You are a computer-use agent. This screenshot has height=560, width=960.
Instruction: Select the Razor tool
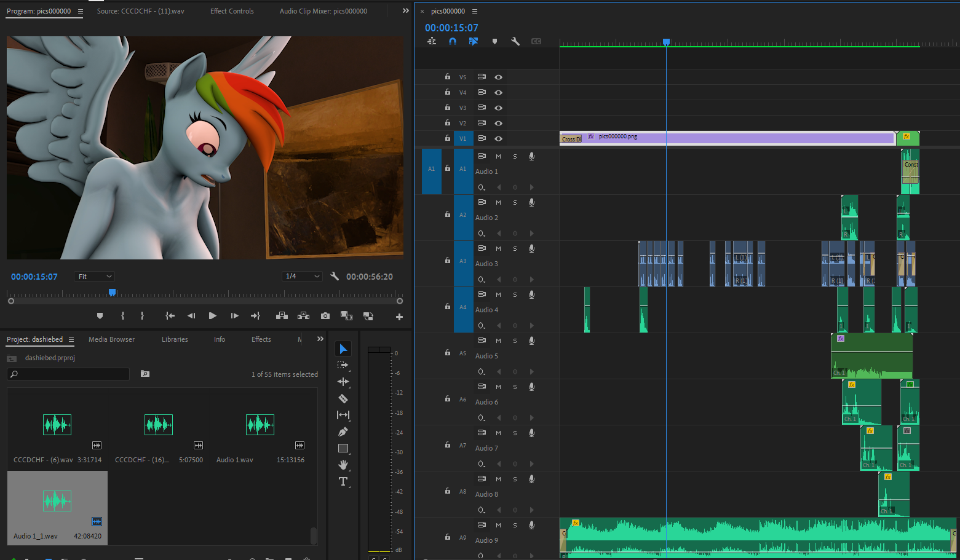[343, 398]
